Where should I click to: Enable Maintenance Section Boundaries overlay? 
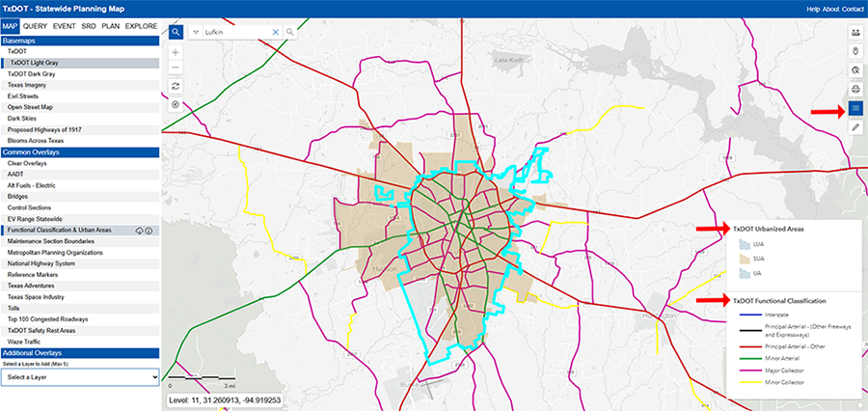tap(80, 241)
